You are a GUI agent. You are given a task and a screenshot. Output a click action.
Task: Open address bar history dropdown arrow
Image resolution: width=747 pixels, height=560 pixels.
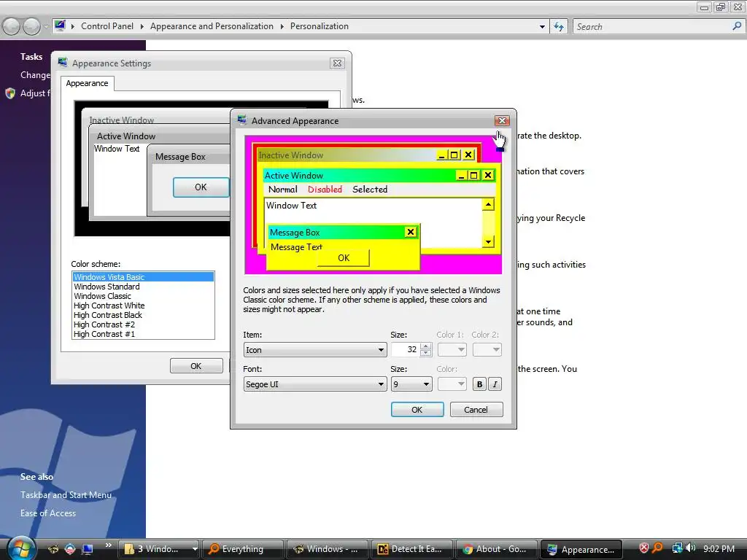[x=542, y=27]
